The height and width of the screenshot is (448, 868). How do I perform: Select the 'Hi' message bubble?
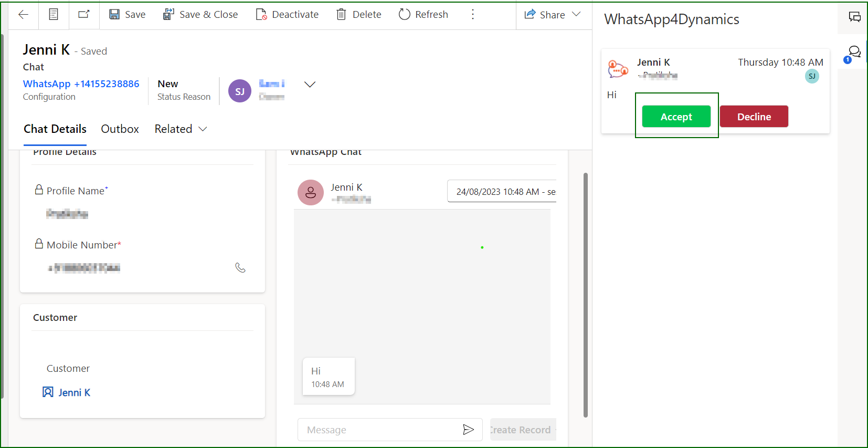pyautogui.click(x=329, y=377)
